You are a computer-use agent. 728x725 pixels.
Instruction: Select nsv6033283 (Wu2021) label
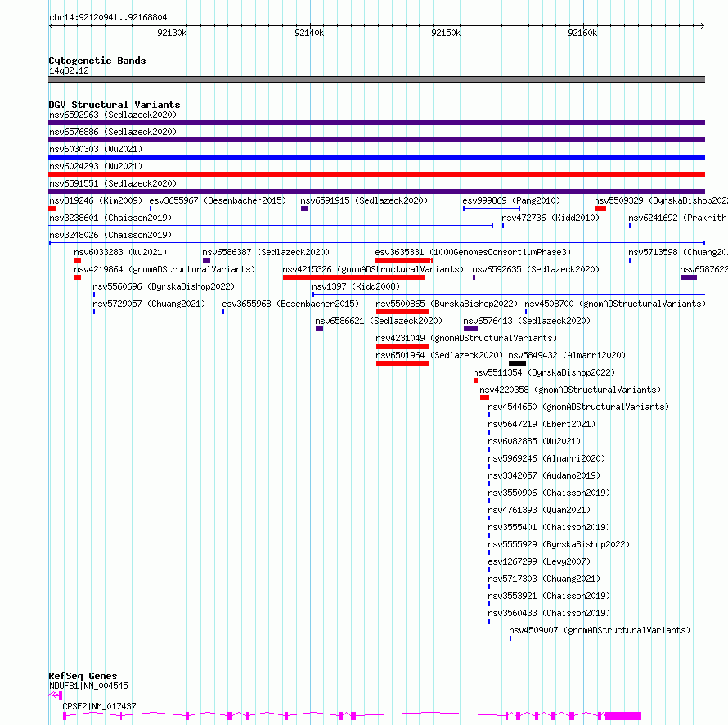point(120,252)
